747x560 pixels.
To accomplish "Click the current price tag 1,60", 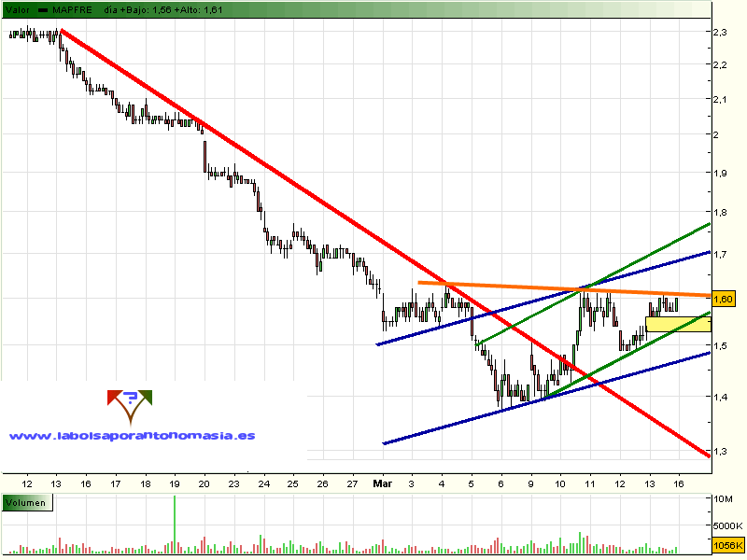I will (x=724, y=299).
